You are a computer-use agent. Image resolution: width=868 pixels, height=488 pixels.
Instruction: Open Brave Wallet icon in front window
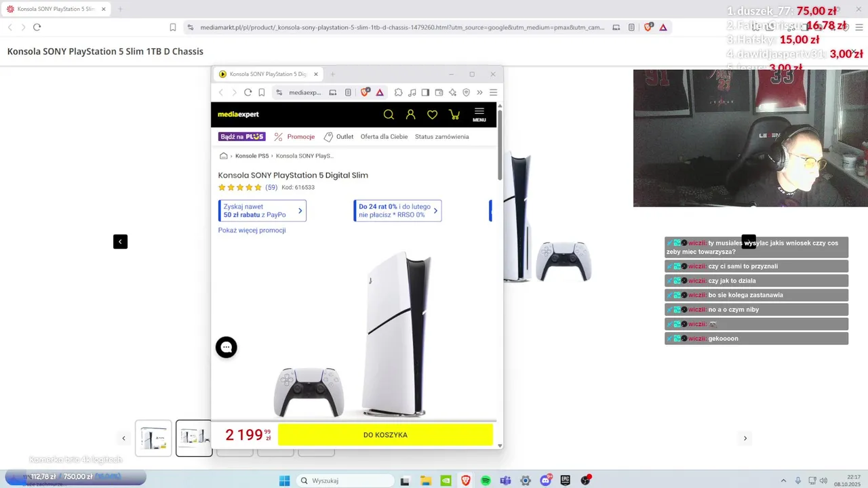(439, 92)
